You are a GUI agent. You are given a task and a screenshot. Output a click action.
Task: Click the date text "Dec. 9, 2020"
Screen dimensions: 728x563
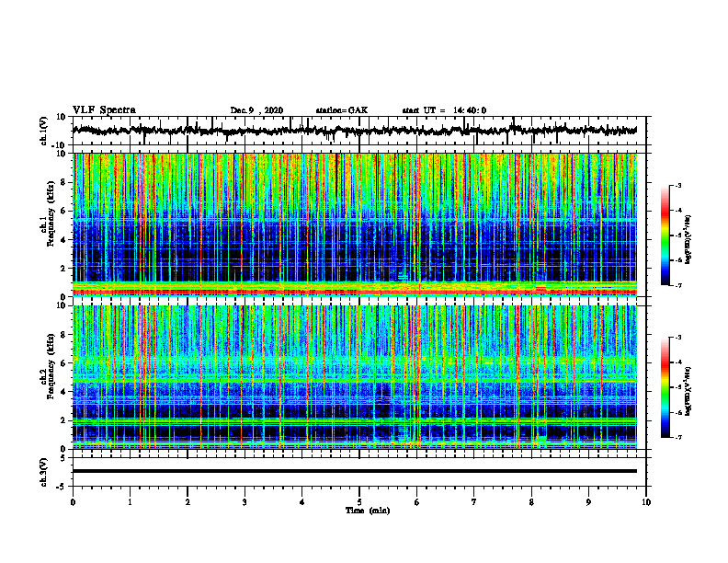coord(256,110)
